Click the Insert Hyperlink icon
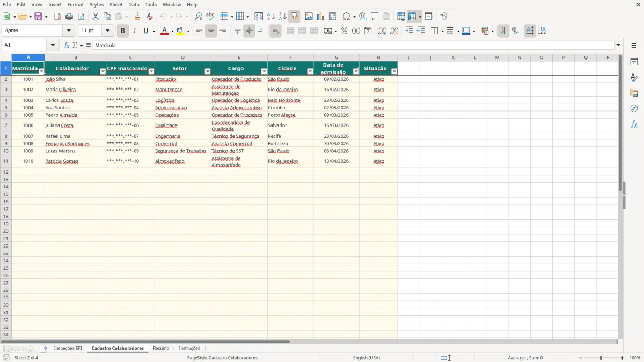This screenshot has width=644, height=362. [x=363, y=17]
